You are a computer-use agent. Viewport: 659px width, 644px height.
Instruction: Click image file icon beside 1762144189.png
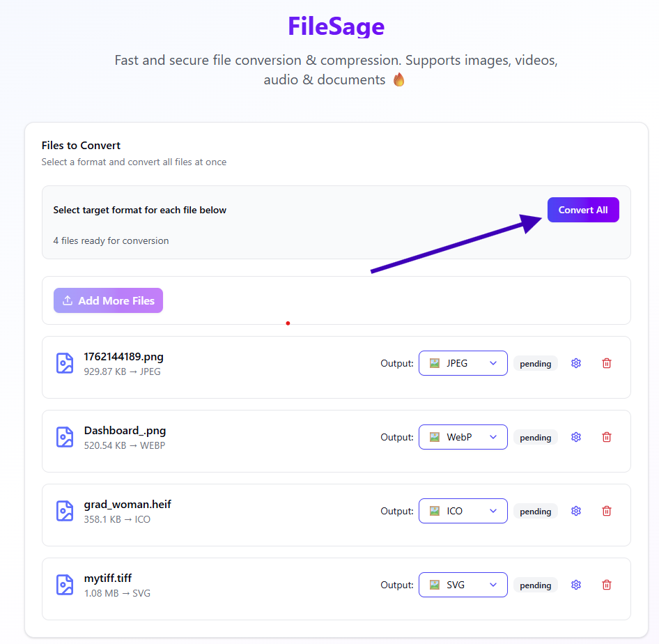pyautogui.click(x=65, y=363)
